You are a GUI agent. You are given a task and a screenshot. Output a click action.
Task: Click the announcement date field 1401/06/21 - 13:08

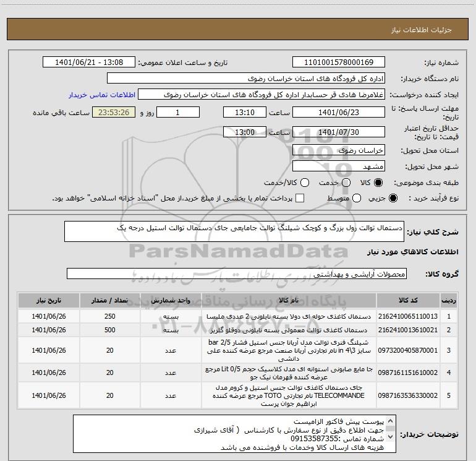89,62
